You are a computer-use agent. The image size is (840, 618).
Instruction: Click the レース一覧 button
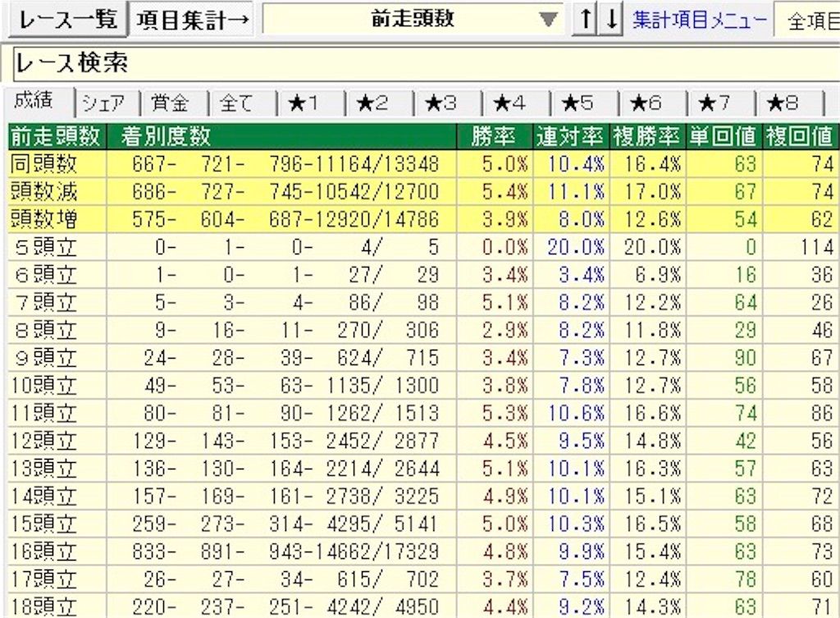[67, 20]
